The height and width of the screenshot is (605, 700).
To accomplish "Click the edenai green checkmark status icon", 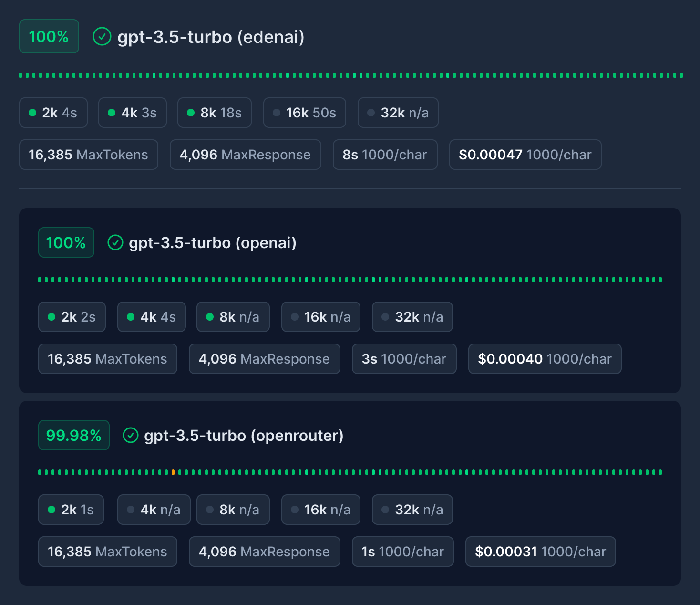I will [102, 36].
